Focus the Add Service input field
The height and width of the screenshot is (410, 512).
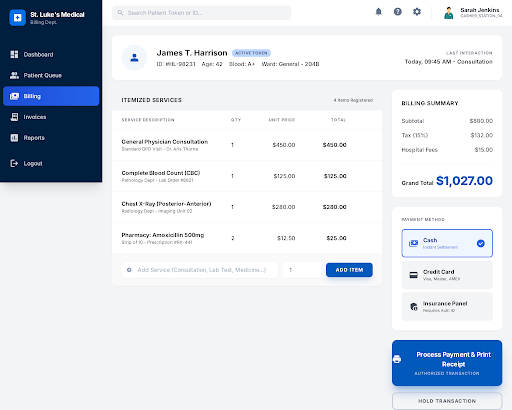click(200, 270)
